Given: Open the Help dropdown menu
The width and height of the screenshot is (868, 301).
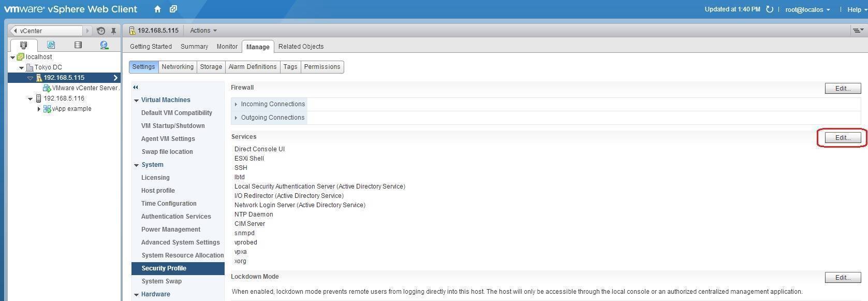Looking at the screenshot, I should [857, 9].
